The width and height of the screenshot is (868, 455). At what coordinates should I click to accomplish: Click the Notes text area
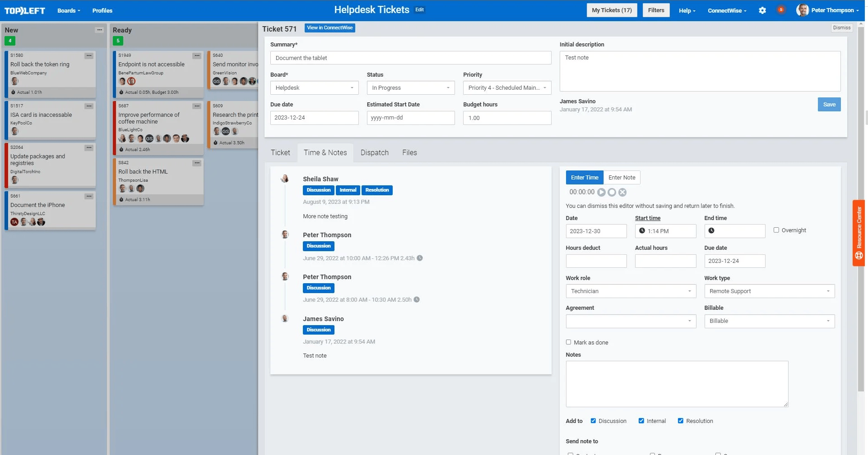(677, 384)
